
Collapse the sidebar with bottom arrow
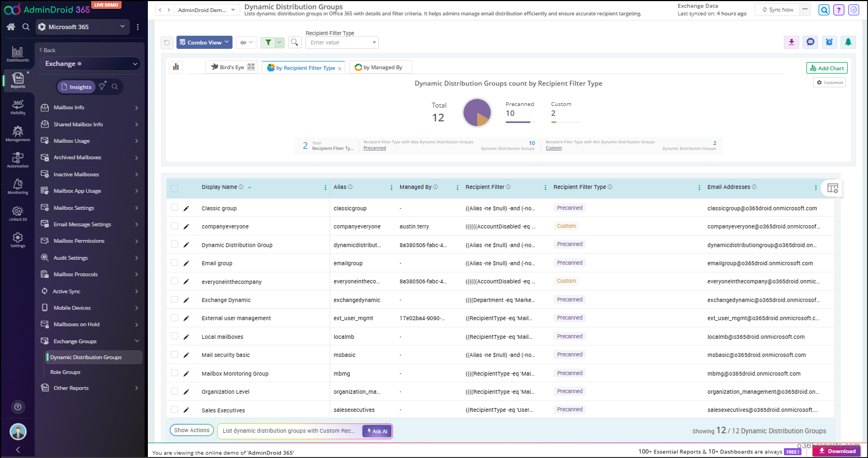coord(18,450)
